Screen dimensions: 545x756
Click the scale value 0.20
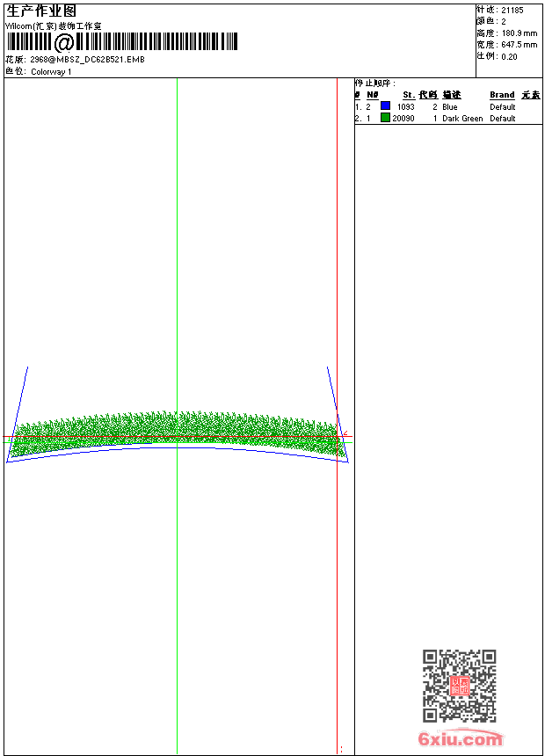[x=509, y=57]
